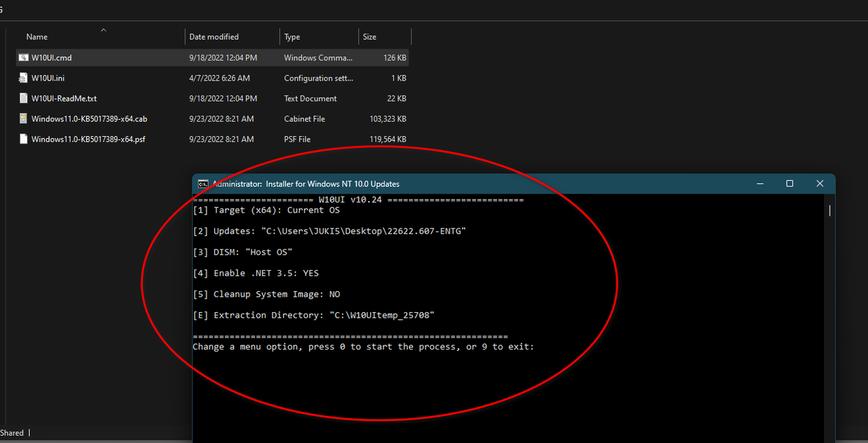Maximize the Installer console window

click(789, 184)
